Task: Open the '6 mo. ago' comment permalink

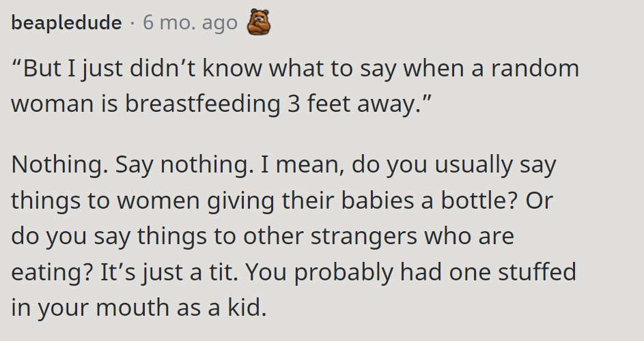Action: coord(190,23)
